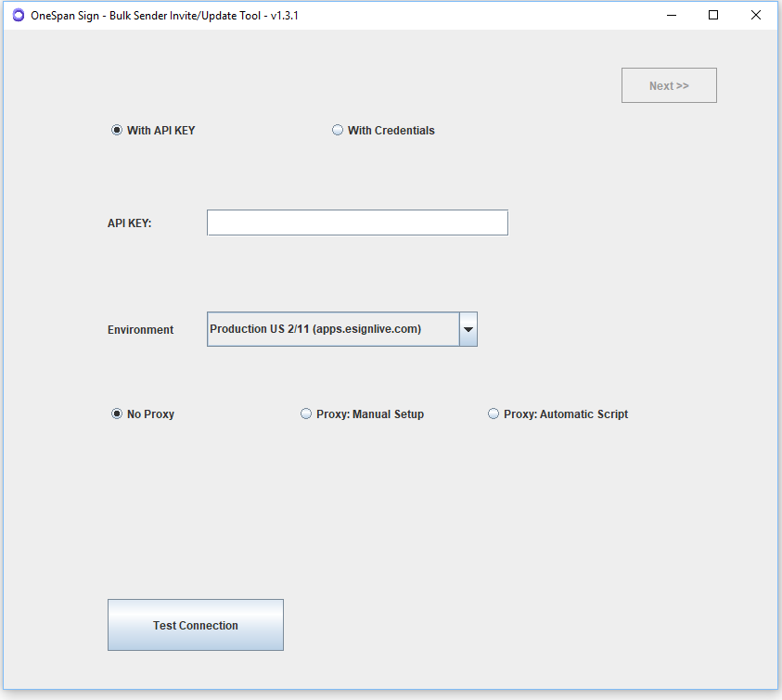This screenshot has width=782, height=700.
Task: Minimize the Bulk Sender tool window
Action: [x=672, y=16]
